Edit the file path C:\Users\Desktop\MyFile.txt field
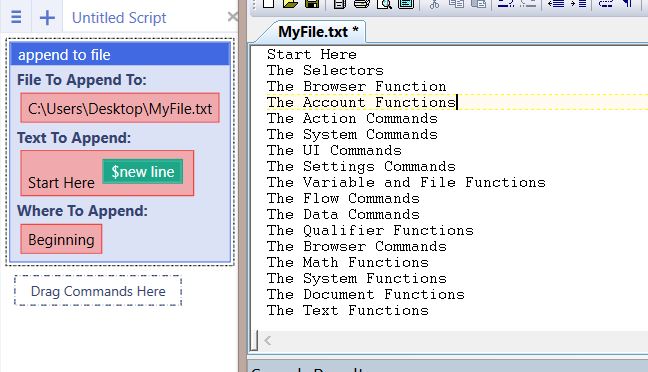648x372 pixels. pyautogui.click(x=120, y=108)
